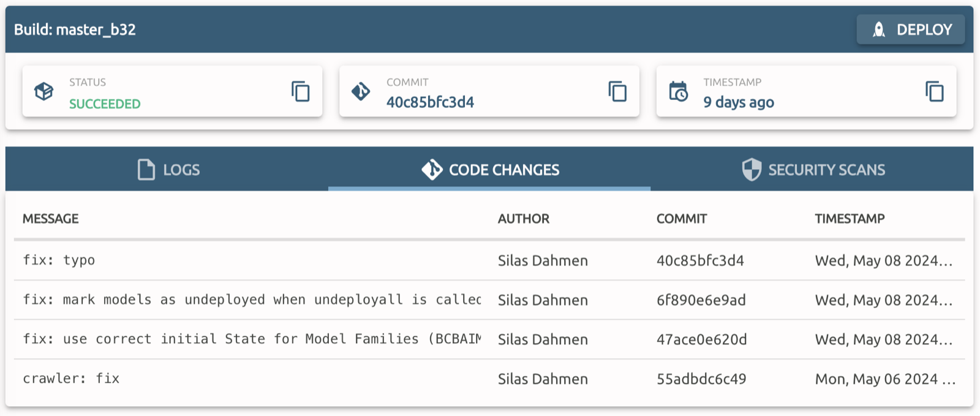This screenshot has width=980, height=416.
Task: Open the Logs tab
Action: pos(167,169)
